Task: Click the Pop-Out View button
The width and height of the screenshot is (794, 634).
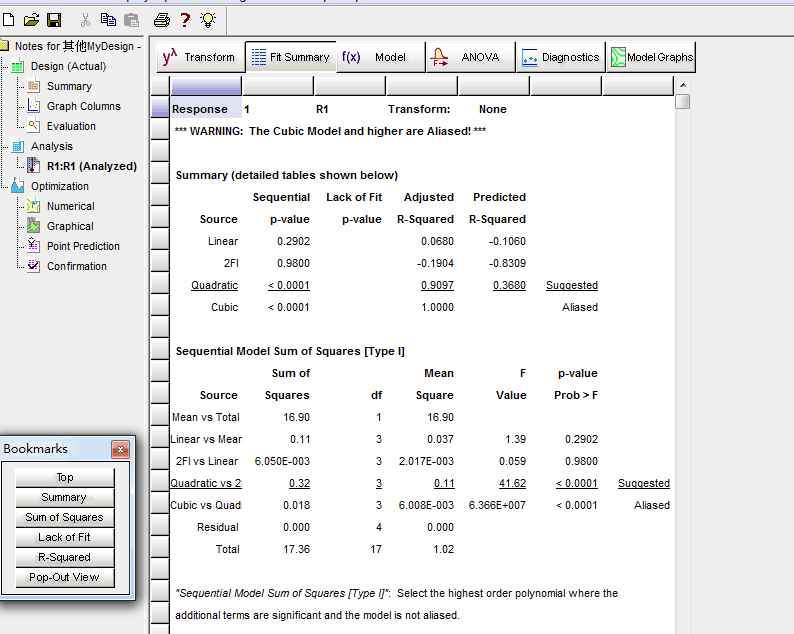Action: pyautogui.click(x=65, y=577)
